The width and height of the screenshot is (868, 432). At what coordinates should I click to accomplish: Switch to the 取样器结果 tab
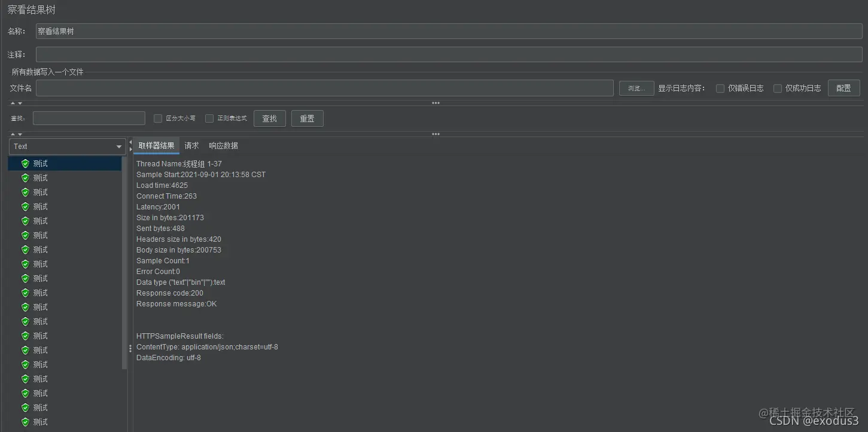(157, 146)
